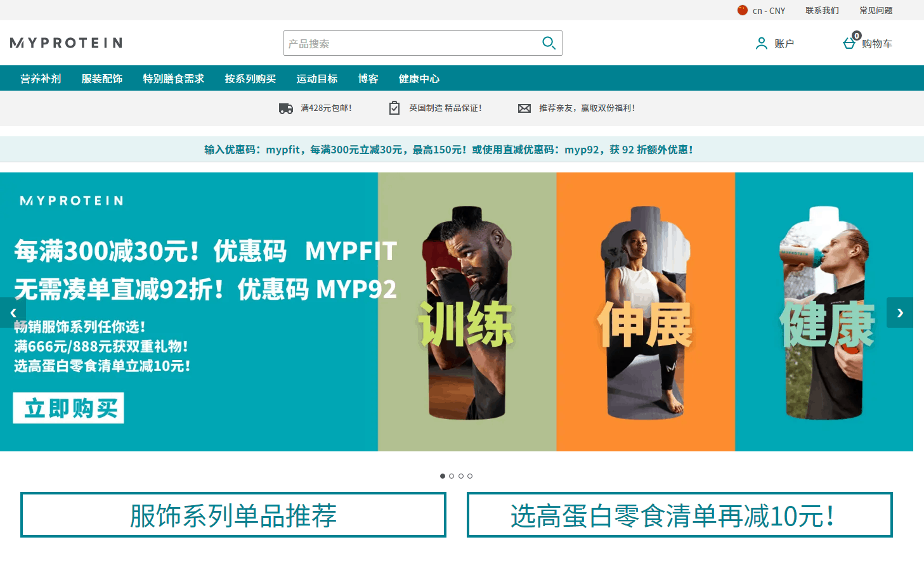Click the 英国制造 精品保证 text
Viewport: 924px width, 568px height.
click(x=445, y=108)
